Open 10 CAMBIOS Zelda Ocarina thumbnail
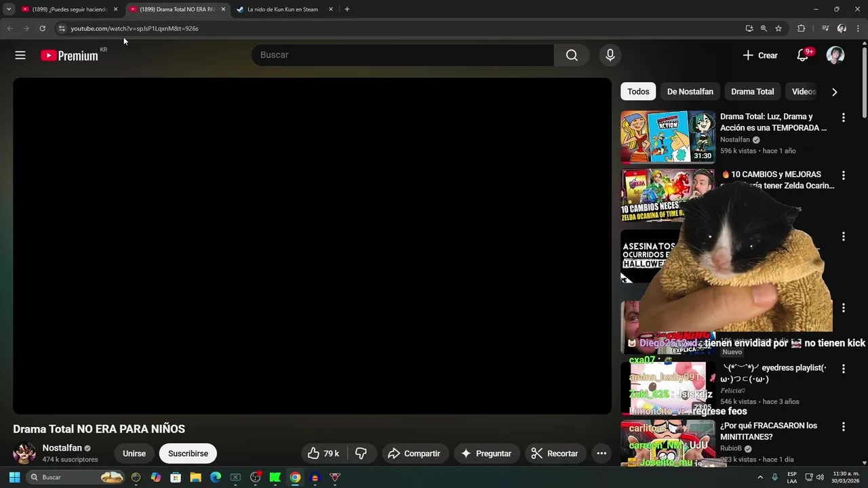Viewport: 868px width, 488px height. 668,195
